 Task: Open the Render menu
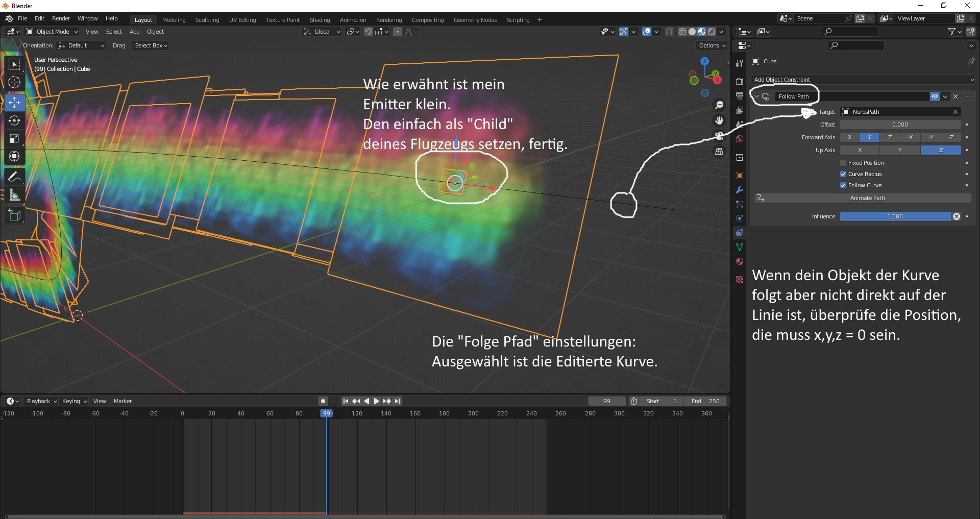(61, 18)
